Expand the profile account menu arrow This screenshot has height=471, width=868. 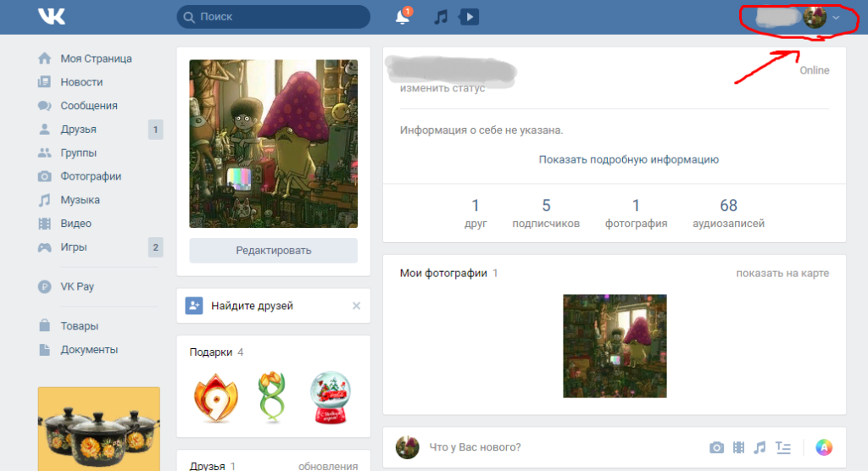(x=837, y=18)
